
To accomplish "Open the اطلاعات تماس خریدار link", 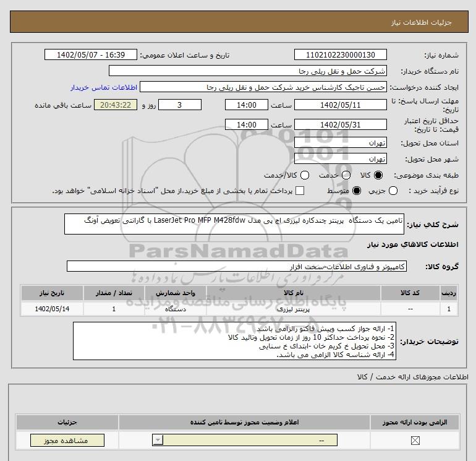I will click(x=104, y=87).
